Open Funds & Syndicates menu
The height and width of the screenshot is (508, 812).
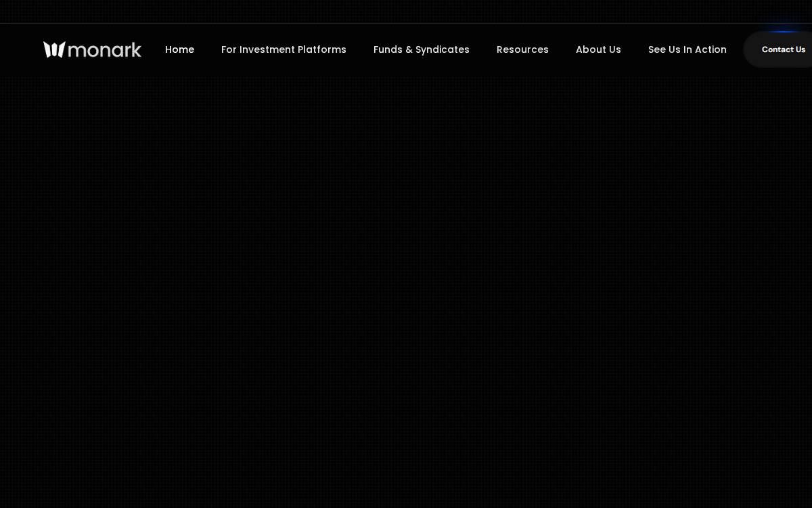coord(422,49)
